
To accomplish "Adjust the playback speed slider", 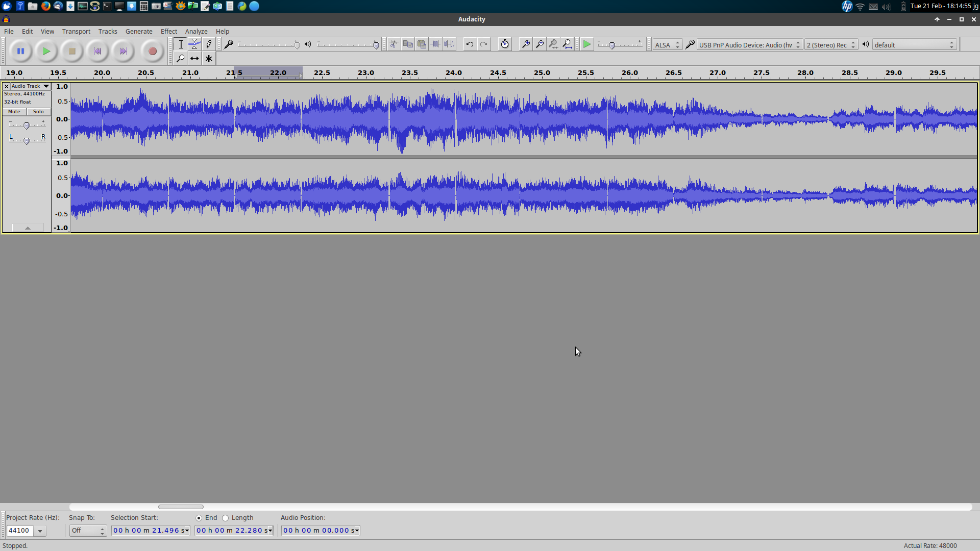I will [x=620, y=45].
